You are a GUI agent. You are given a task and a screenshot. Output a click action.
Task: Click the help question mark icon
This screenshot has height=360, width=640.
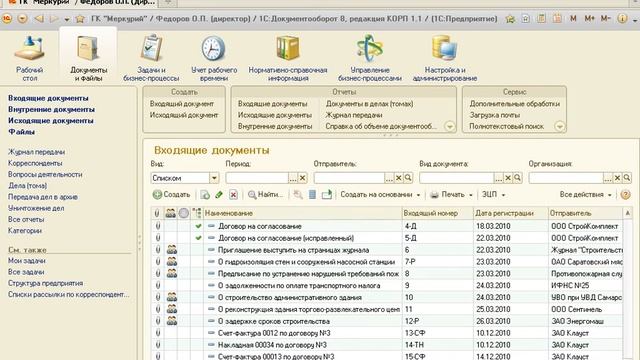(x=625, y=195)
